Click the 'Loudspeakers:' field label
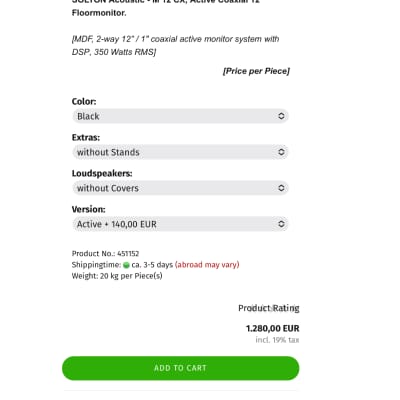This screenshot has width=400, height=400. pyautogui.click(x=102, y=173)
